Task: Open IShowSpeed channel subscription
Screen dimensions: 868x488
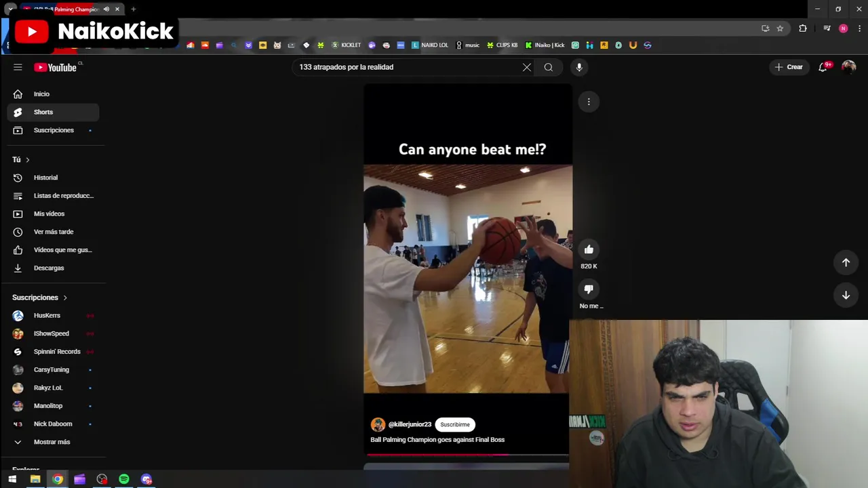Action: (x=53, y=333)
